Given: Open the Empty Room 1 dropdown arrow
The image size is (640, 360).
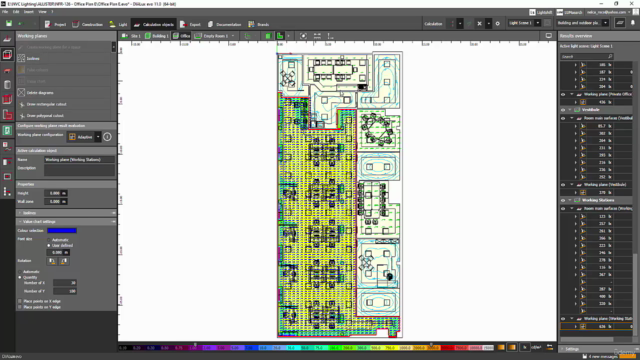Looking at the screenshot, I should coord(233,36).
